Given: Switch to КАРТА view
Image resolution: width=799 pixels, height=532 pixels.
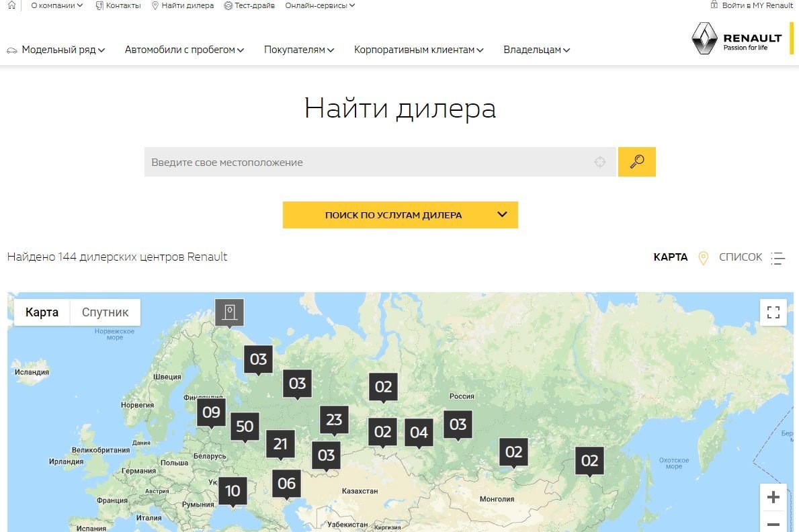Looking at the screenshot, I should coord(671,257).
